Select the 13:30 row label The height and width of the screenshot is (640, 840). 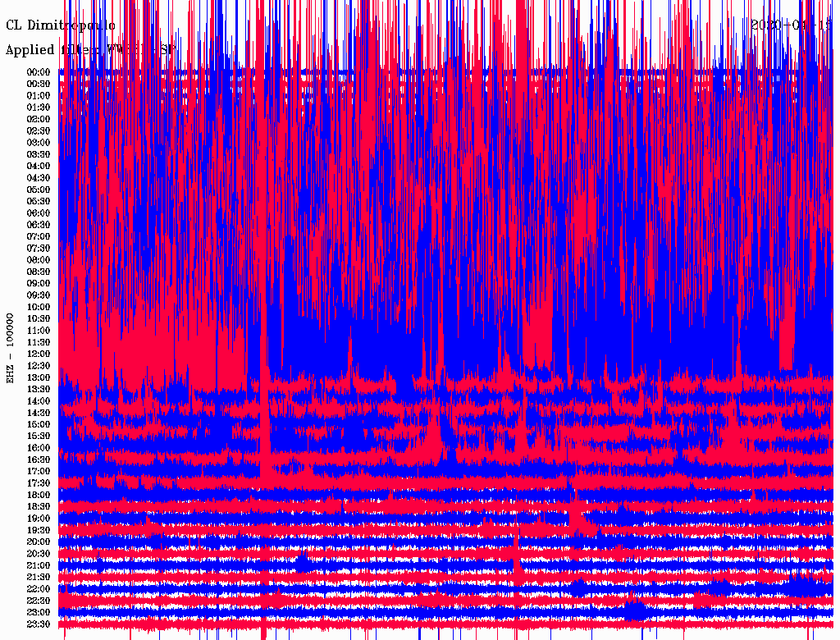coord(39,389)
